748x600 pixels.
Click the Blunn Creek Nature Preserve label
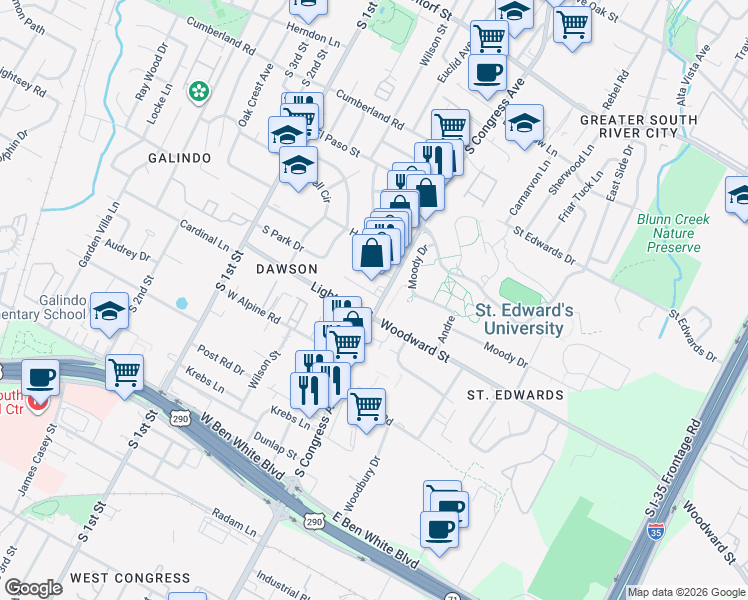pyautogui.click(x=673, y=233)
